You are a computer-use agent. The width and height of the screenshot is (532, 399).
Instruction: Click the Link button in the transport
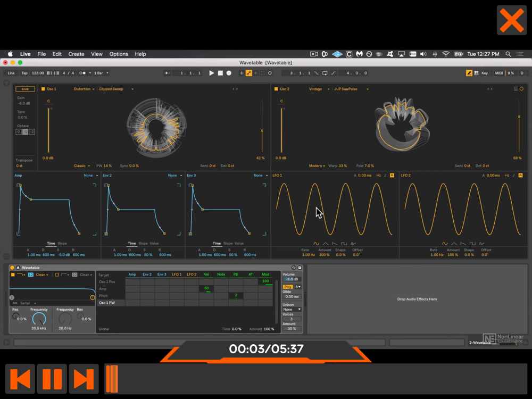tap(11, 73)
